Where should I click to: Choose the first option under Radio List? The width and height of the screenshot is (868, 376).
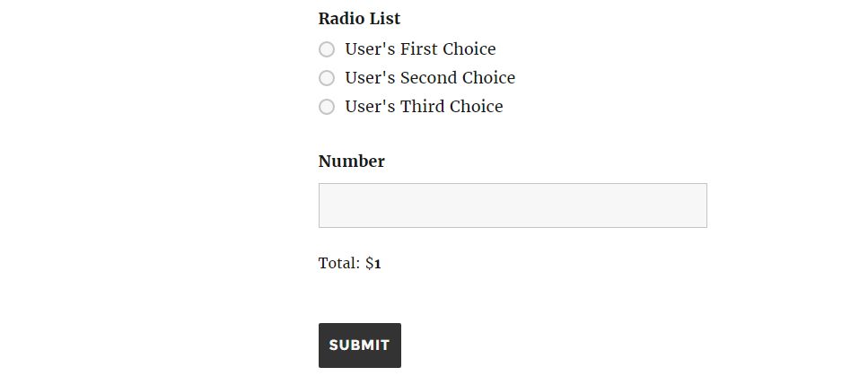pos(327,49)
